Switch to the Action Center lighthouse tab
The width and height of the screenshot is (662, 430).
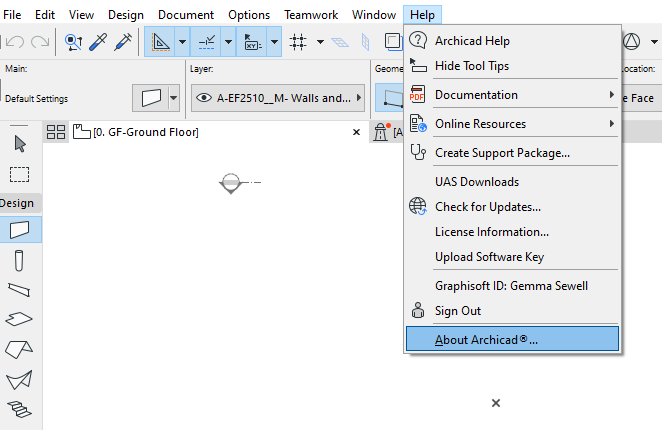point(381,132)
